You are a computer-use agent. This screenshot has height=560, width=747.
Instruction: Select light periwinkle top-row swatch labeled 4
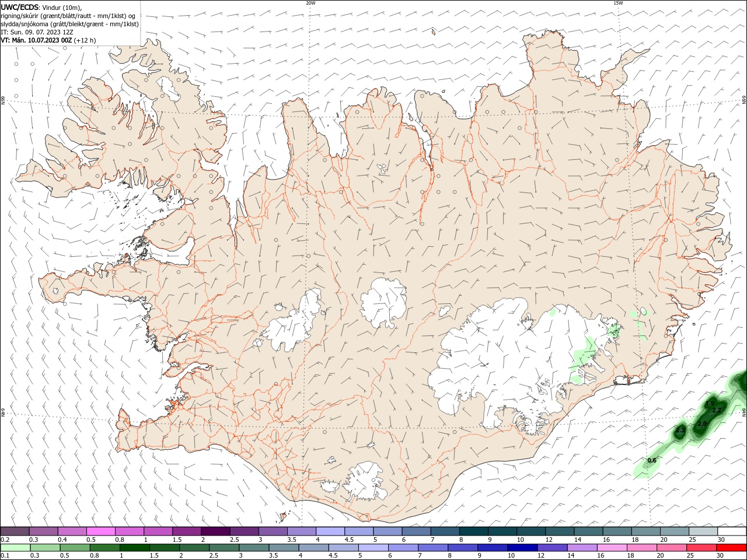[330, 531]
